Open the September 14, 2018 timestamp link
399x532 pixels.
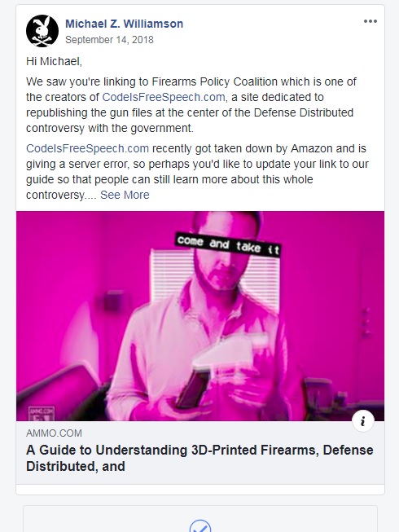[x=109, y=40]
